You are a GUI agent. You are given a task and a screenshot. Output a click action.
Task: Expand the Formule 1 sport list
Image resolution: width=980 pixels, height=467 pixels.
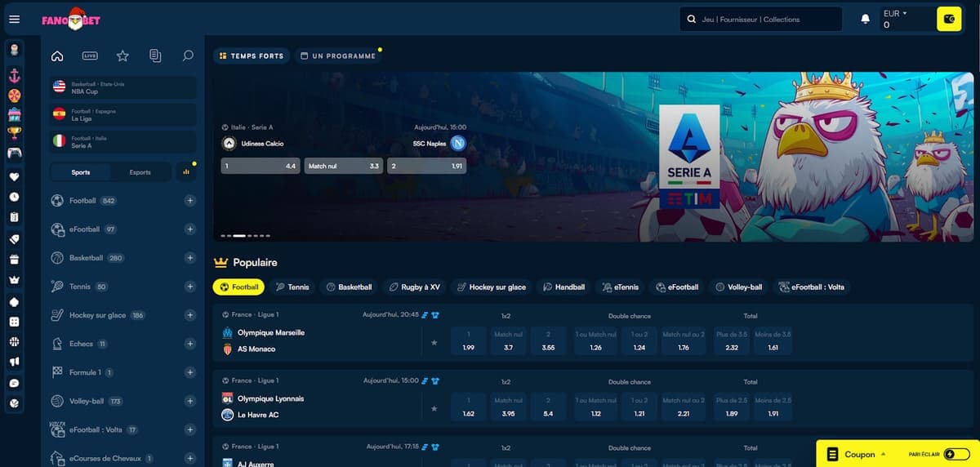189,372
